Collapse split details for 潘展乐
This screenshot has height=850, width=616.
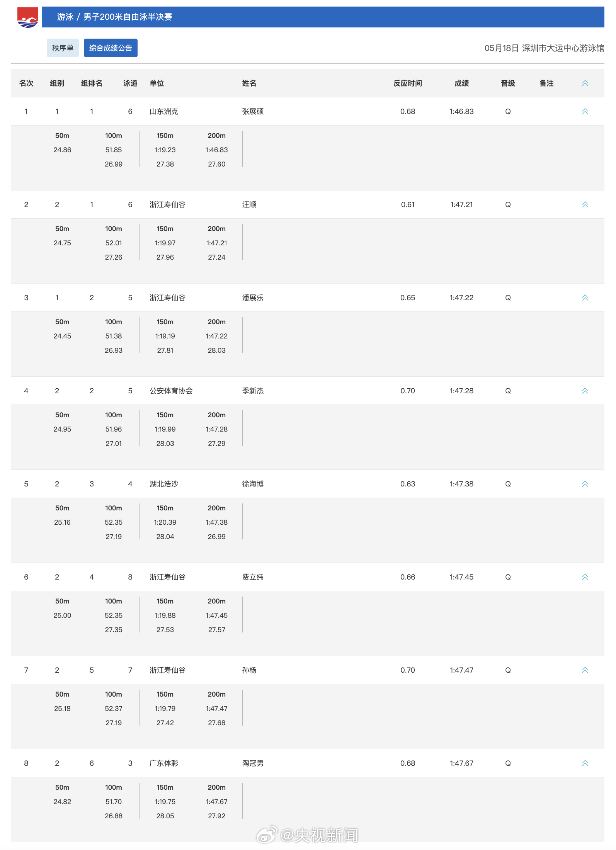(585, 298)
